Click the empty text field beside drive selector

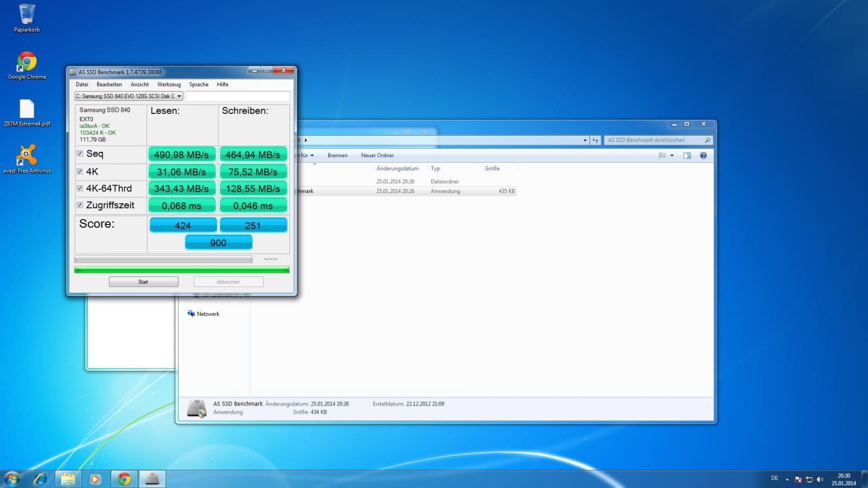tap(238, 96)
